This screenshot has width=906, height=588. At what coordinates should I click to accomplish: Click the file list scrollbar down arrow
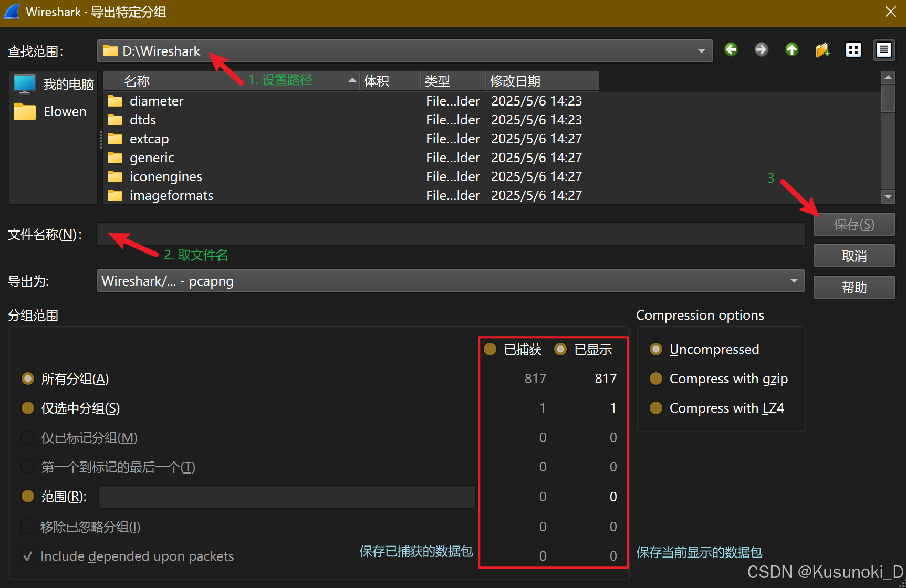pyautogui.click(x=888, y=197)
